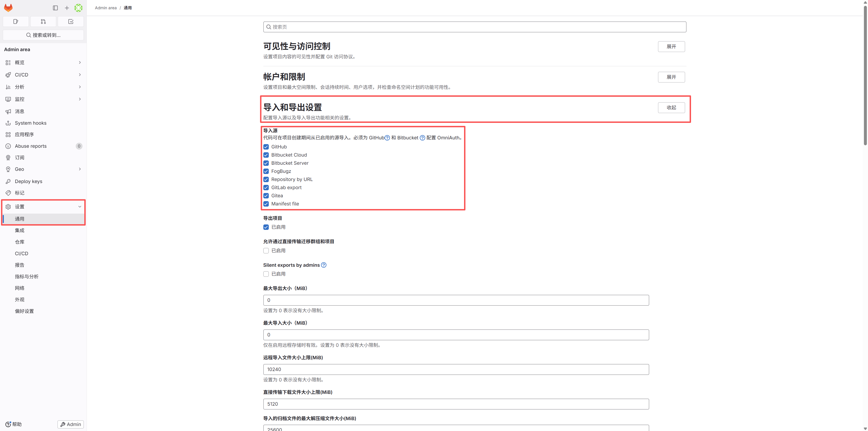This screenshot has width=868, height=431.
Task: Click the Admin area breadcrumb link
Action: (106, 8)
